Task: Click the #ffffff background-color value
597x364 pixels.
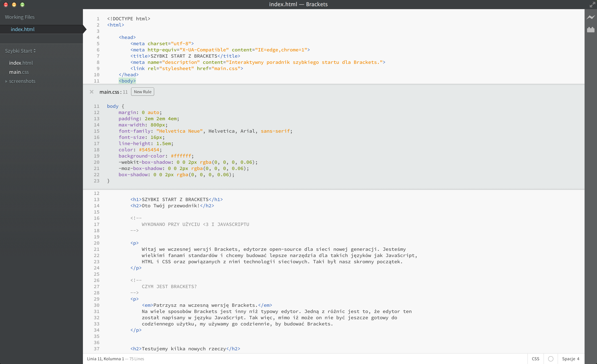Action: click(x=181, y=156)
